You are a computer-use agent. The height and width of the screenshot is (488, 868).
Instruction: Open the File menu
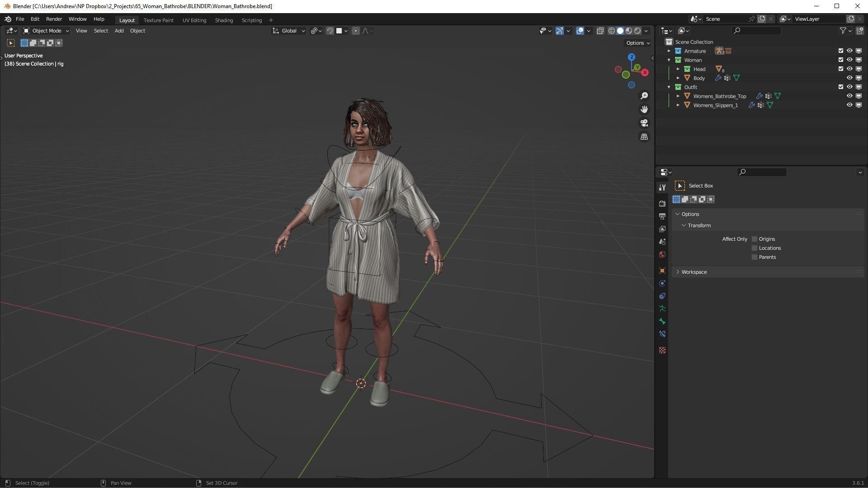(20, 19)
